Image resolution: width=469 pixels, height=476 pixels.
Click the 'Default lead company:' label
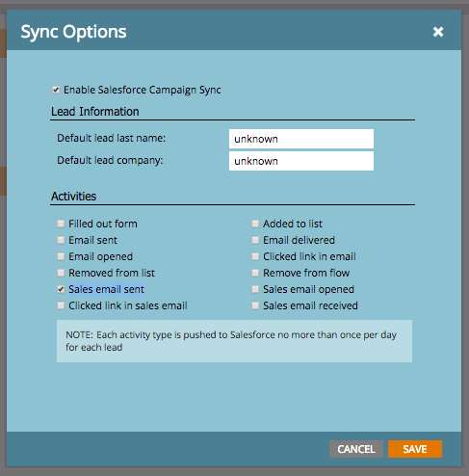pyautogui.click(x=110, y=160)
